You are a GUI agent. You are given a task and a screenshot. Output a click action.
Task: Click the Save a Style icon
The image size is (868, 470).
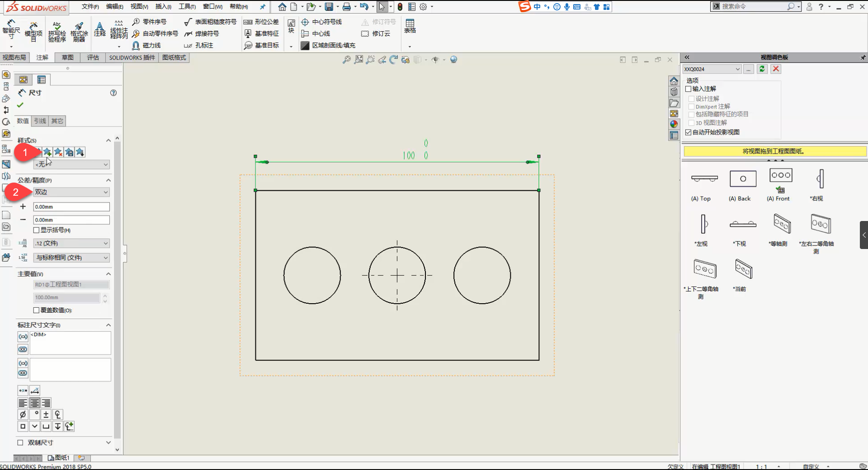coord(69,152)
